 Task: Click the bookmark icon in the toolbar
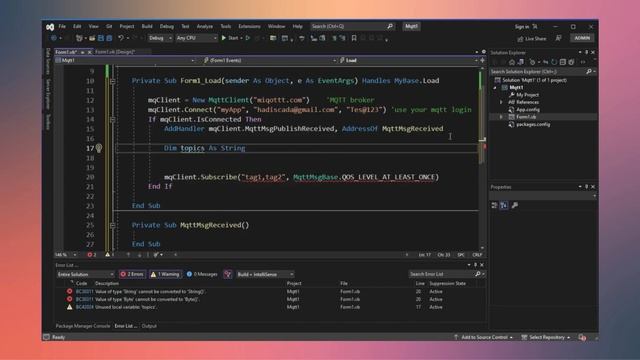point(354,38)
